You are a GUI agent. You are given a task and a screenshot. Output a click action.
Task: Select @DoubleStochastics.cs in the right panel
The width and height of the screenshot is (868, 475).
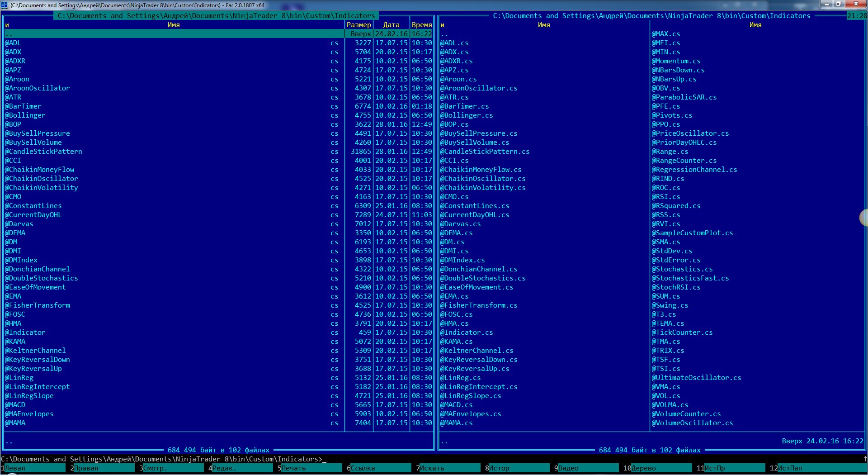[x=483, y=278]
